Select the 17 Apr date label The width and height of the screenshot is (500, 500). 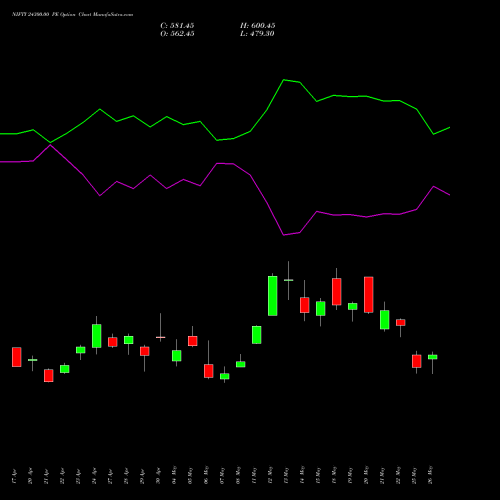coord(14,476)
